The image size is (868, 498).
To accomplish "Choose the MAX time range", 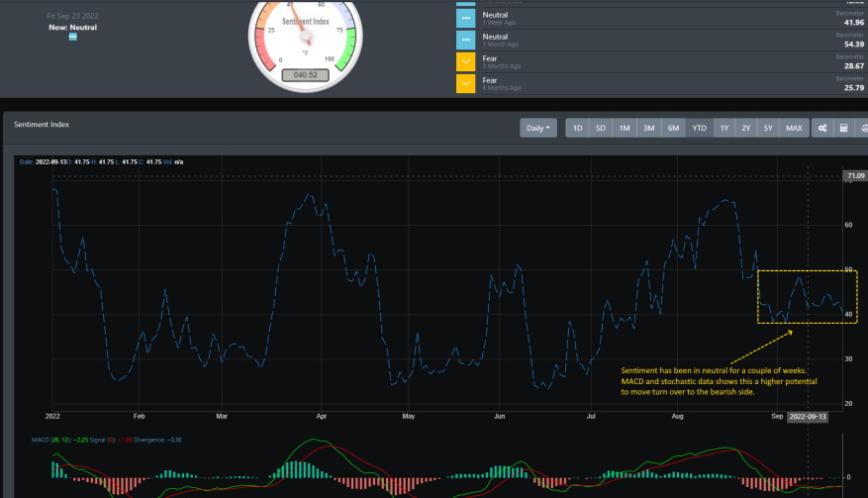I will pos(794,128).
